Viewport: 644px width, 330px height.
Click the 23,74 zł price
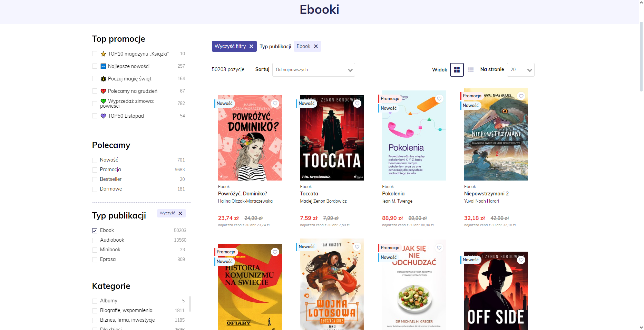(x=228, y=218)
